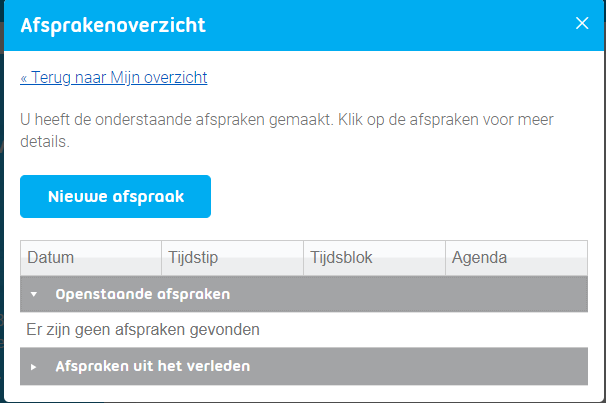The width and height of the screenshot is (606, 403).
Task: Click the Openstaande afspraken group label
Action: click(x=143, y=294)
